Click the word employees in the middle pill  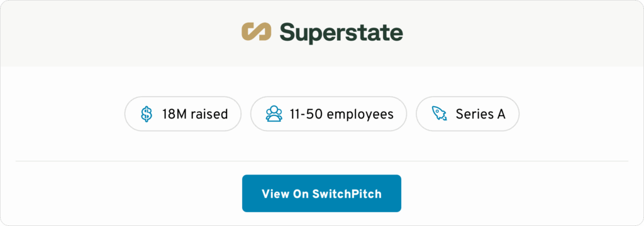click(x=360, y=116)
